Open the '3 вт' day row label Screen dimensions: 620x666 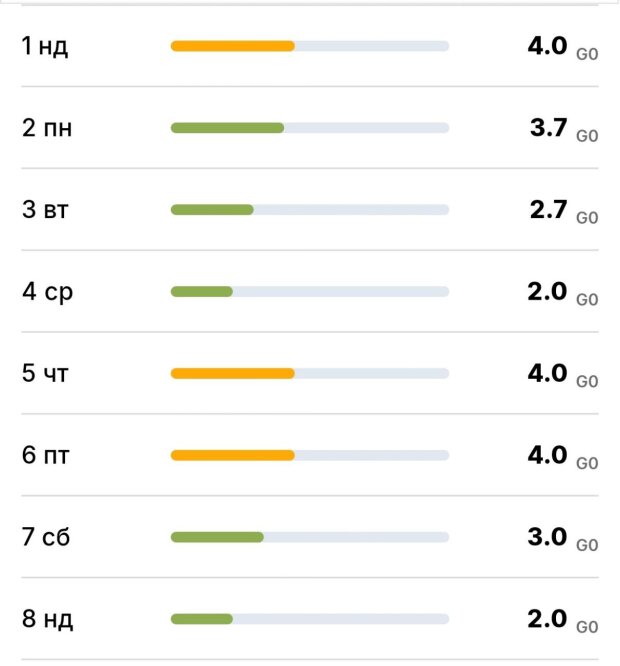(x=45, y=211)
